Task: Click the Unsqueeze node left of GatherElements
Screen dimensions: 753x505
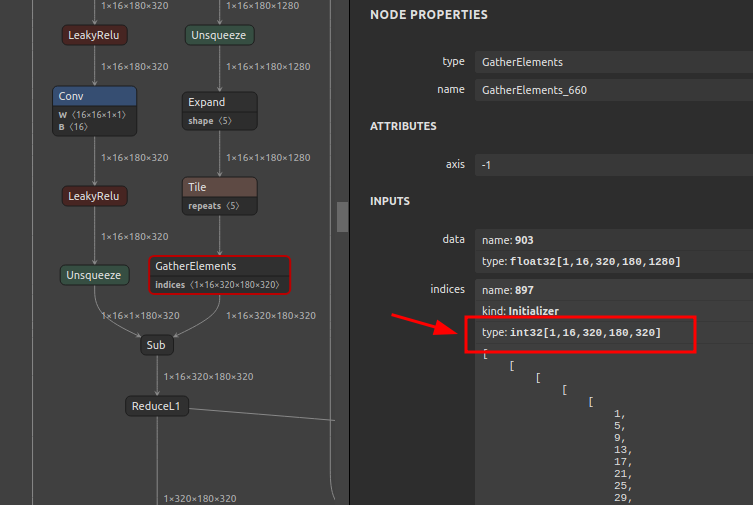Action: (94, 275)
